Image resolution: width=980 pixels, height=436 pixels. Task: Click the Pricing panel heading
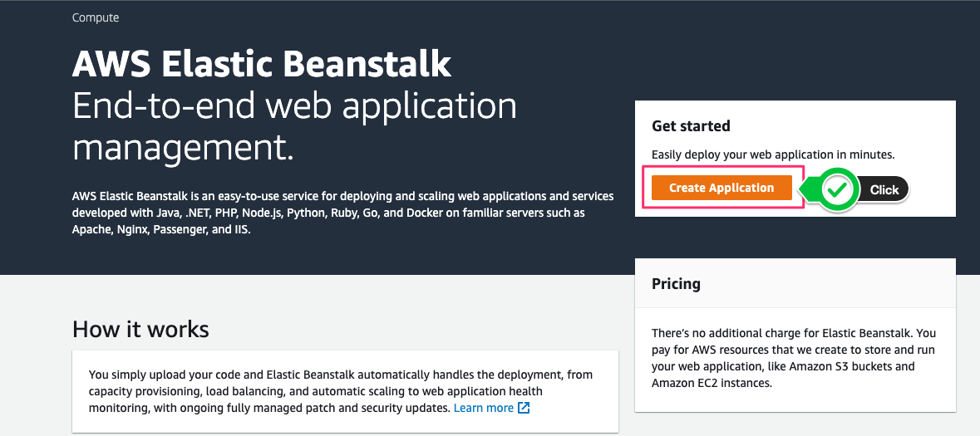[676, 283]
